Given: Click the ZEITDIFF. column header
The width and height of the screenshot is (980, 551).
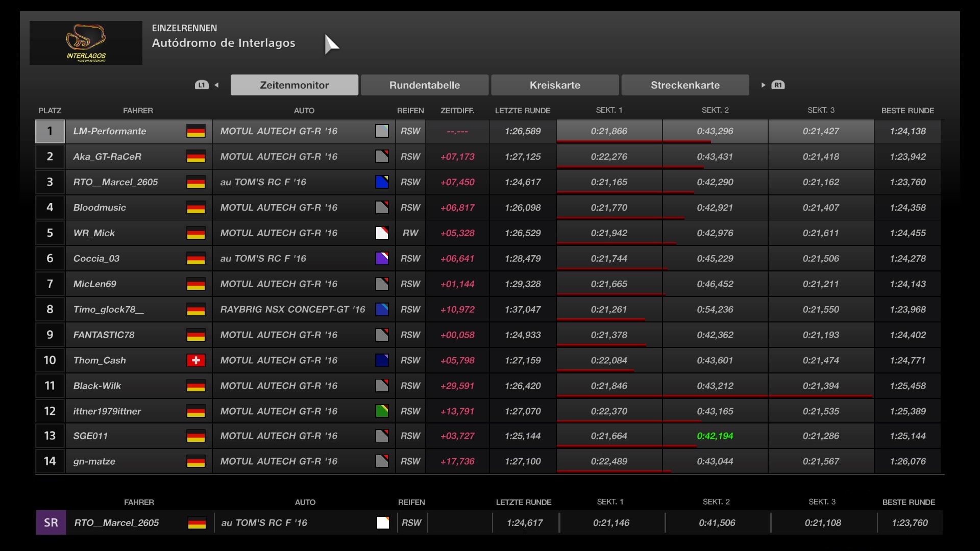Looking at the screenshot, I should point(457,111).
